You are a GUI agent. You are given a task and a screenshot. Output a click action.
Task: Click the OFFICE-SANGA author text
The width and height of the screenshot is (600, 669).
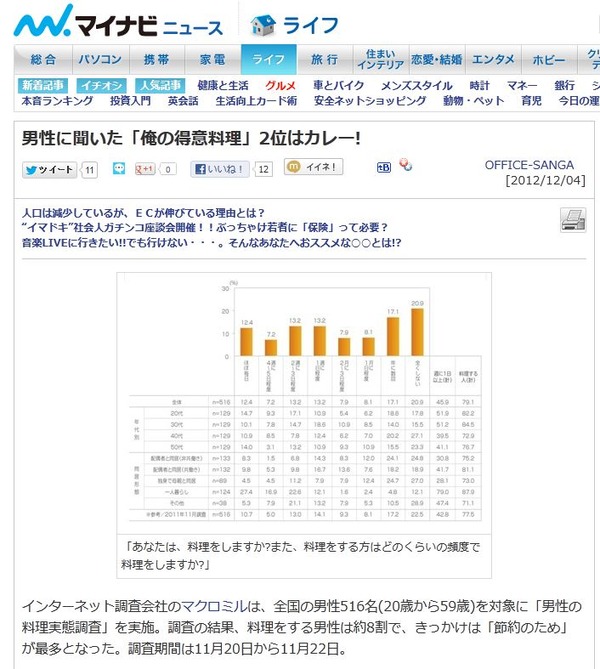[x=529, y=165]
